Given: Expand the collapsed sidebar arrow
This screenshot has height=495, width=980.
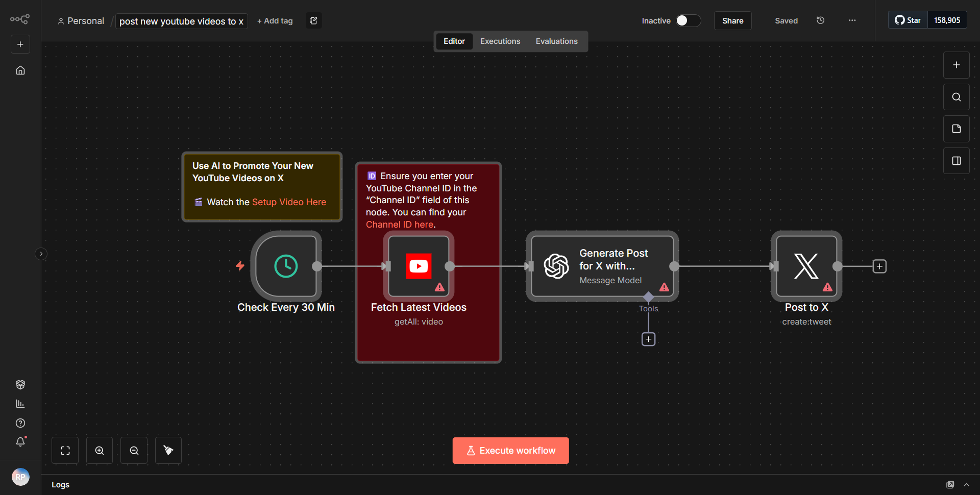Looking at the screenshot, I should click(x=41, y=254).
